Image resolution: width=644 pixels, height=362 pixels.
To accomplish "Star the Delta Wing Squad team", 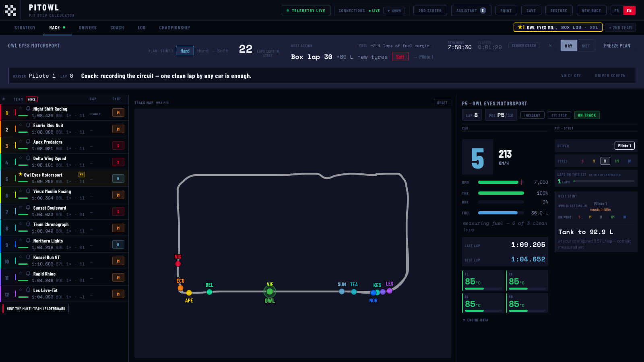I will tap(21, 158).
